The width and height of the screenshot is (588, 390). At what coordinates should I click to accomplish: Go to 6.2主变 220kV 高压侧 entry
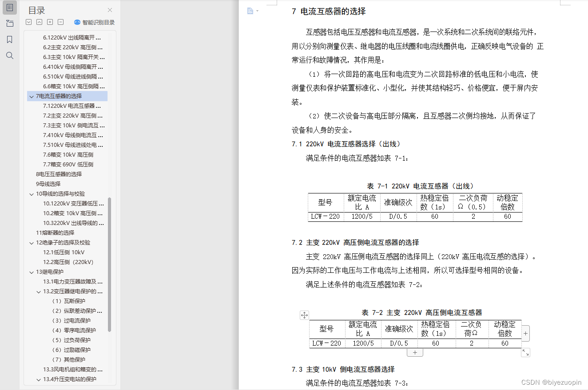point(73,47)
